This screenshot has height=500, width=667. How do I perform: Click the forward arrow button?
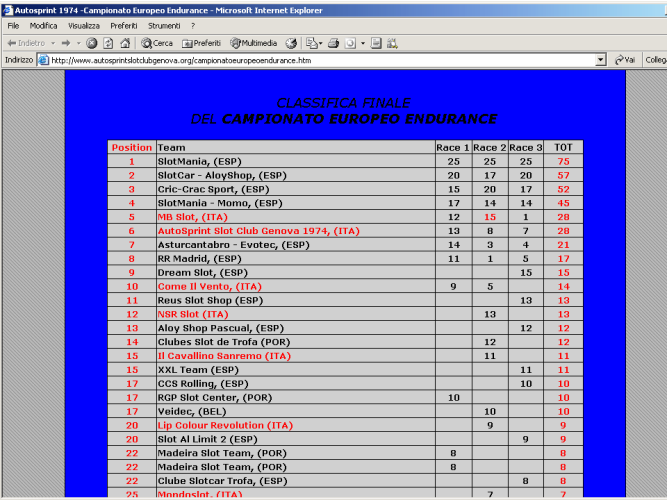66,43
